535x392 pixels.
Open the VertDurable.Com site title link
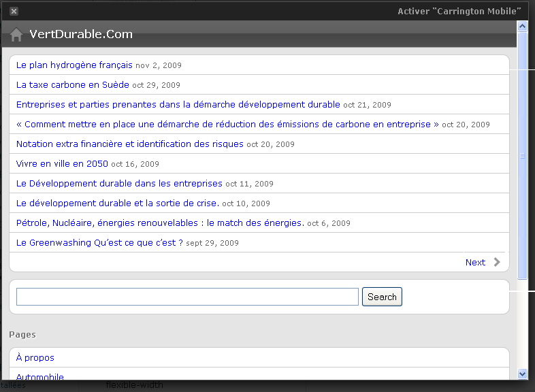(81, 34)
